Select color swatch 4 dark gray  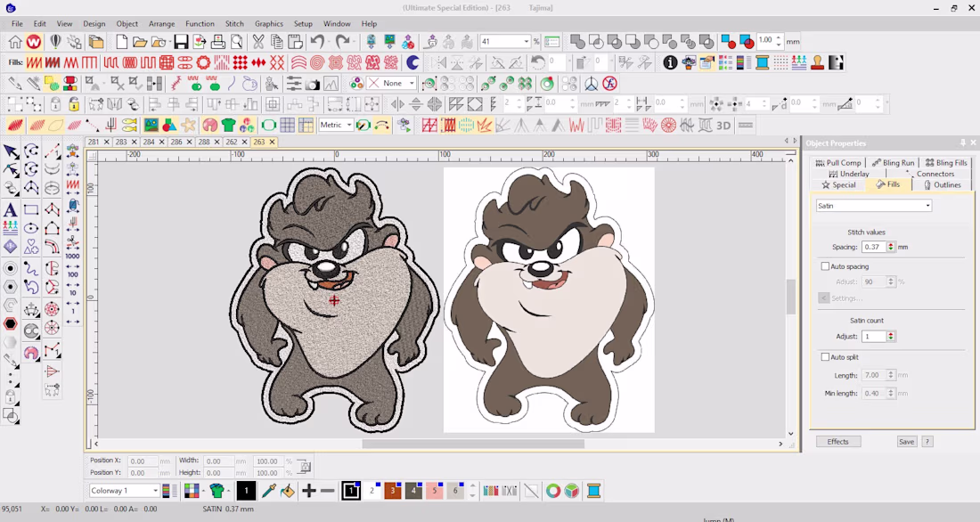click(413, 491)
